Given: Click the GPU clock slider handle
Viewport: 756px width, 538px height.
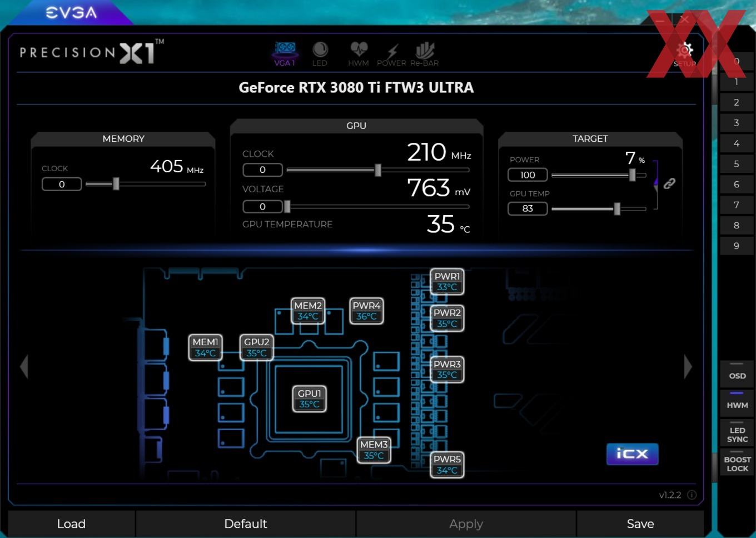Looking at the screenshot, I should click(378, 170).
